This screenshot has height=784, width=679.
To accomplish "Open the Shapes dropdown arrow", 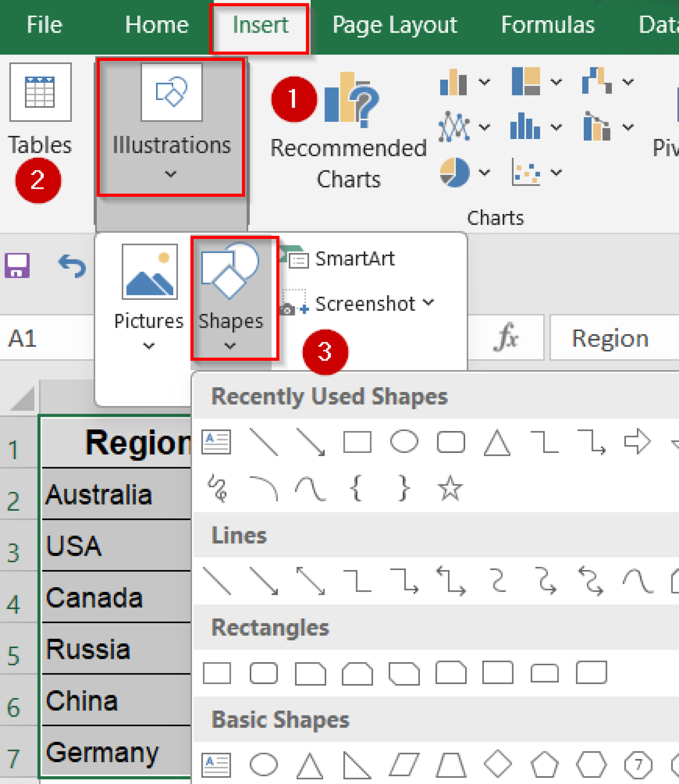I will coord(230,345).
